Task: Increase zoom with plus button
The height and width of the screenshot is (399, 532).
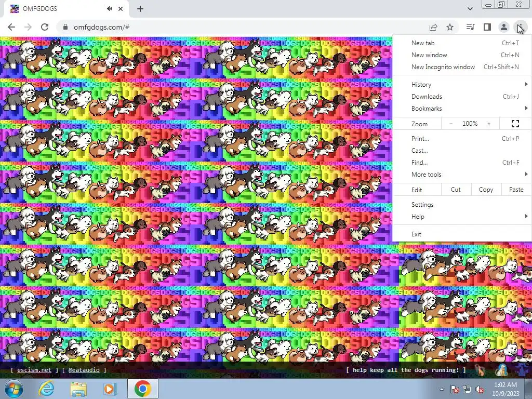Action: 489,124
